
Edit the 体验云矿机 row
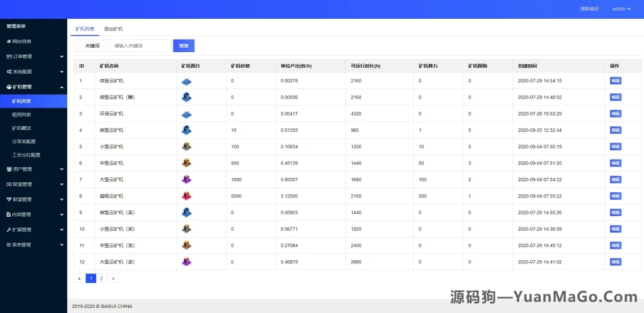[615, 81]
